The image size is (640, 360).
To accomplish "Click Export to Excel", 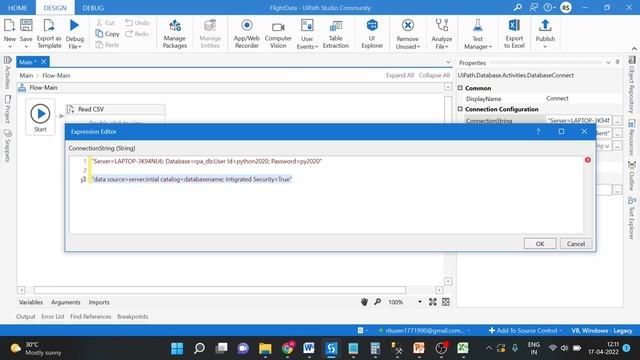I will click(514, 34).
